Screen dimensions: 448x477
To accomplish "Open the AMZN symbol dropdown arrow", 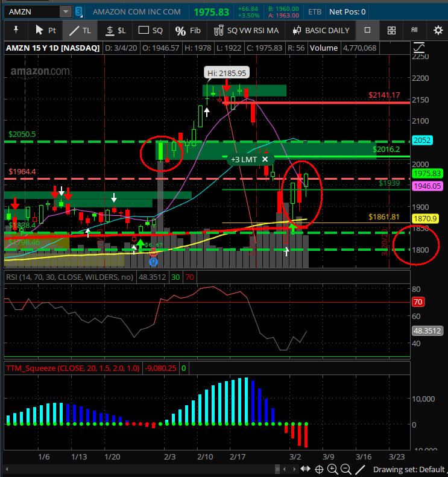I will [x=65, y=11].
